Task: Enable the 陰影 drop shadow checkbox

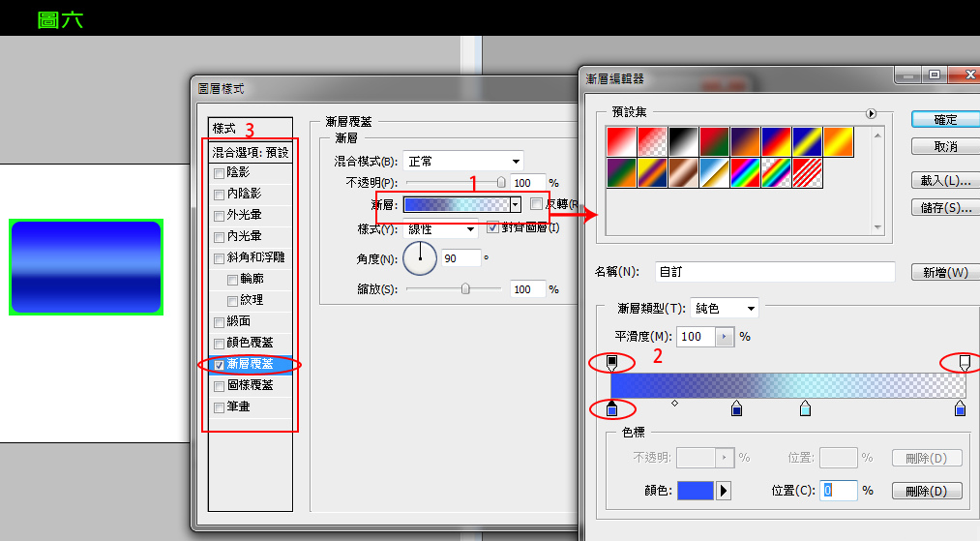Action: click(219, 173)
